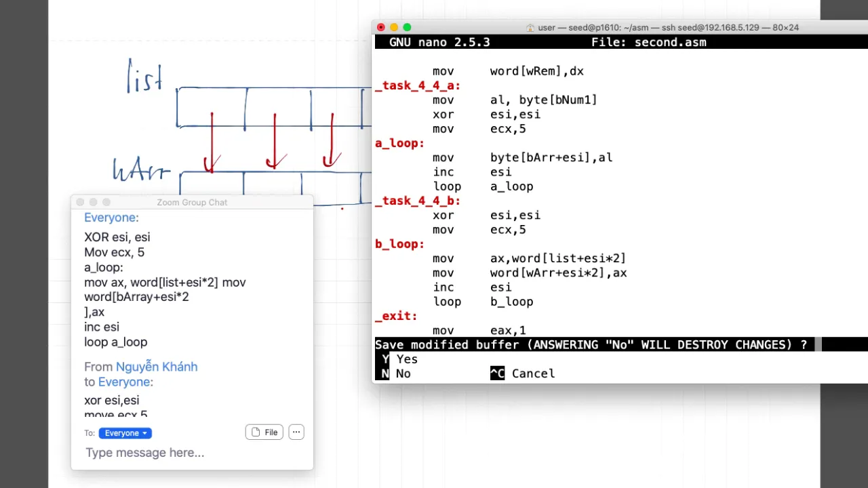Click the chat line 'loop a_loop'
The height and width of the screenshot is (488, 868).
[115, 342]
